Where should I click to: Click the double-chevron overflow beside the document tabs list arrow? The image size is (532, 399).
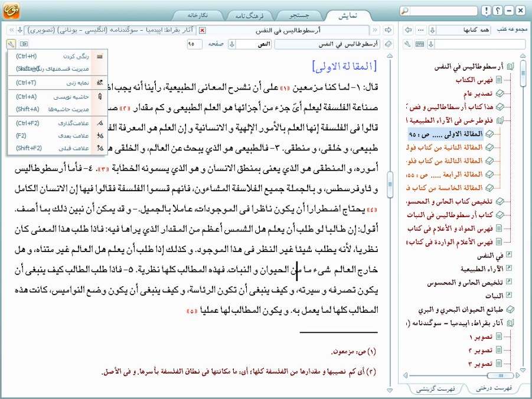point(11,30)
